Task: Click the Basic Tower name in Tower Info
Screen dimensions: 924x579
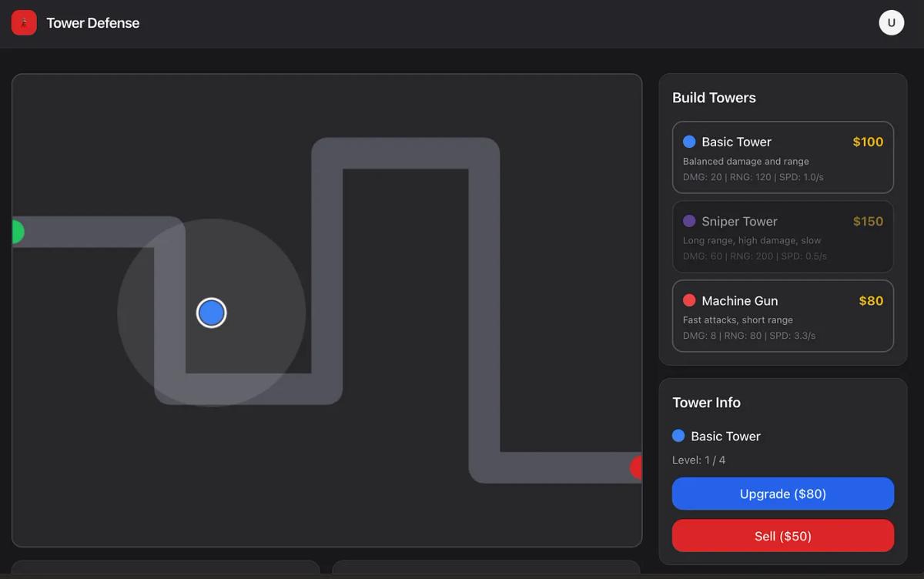Action: (x=725, y=436)
